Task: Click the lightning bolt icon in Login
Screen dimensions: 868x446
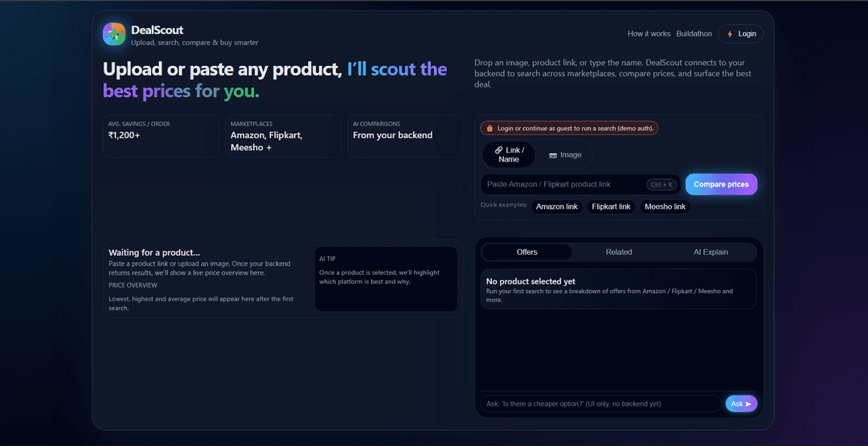Action: pyautogui.click(x=730, y=34)
